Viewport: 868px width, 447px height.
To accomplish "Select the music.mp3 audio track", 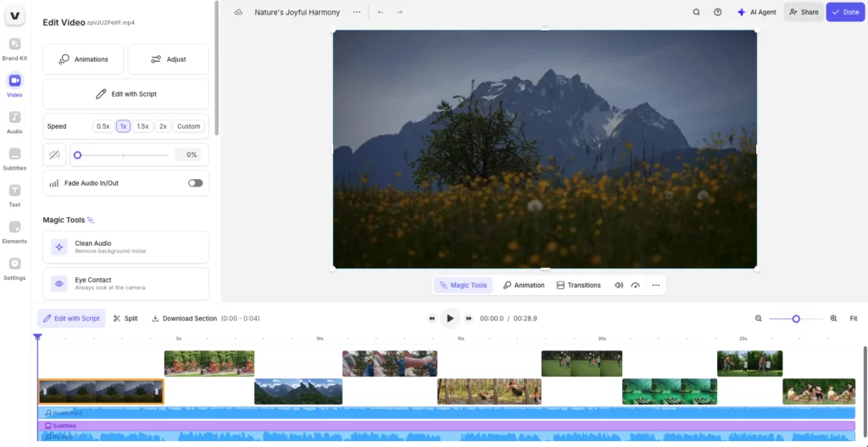I will [x=446, y=413].
